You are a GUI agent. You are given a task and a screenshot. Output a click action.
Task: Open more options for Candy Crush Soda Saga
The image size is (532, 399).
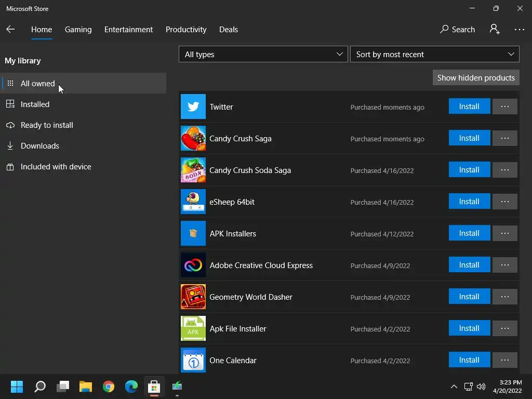coord(505,170)
